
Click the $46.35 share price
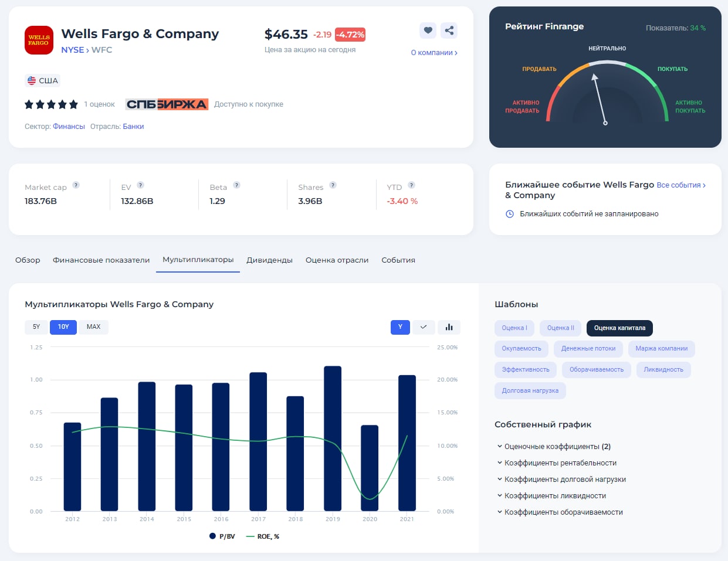click(286, 35)
